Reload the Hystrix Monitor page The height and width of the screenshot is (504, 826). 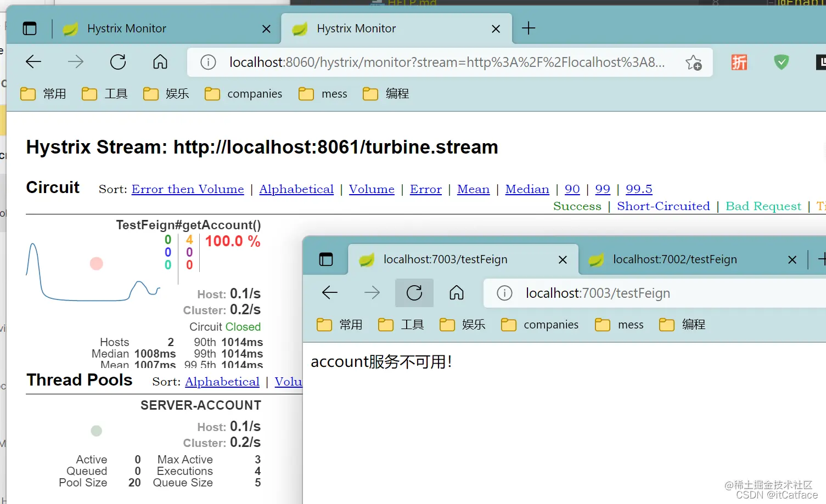(x=118, y=62)
